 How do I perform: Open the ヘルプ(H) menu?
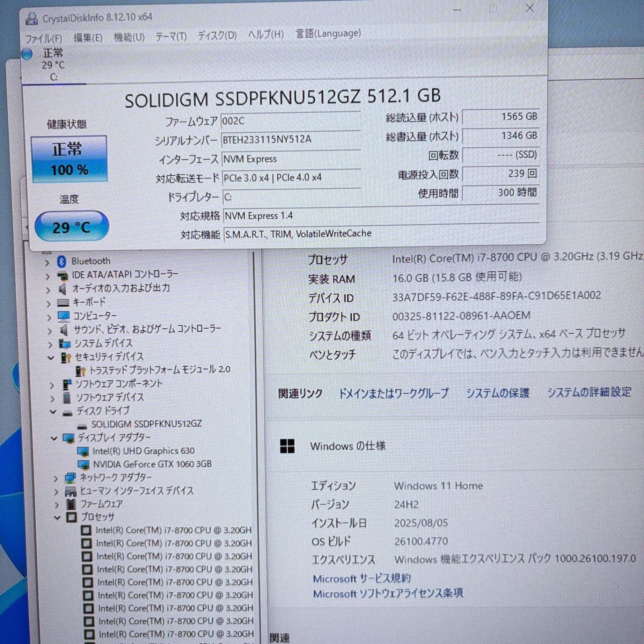[x=266, y=35]
